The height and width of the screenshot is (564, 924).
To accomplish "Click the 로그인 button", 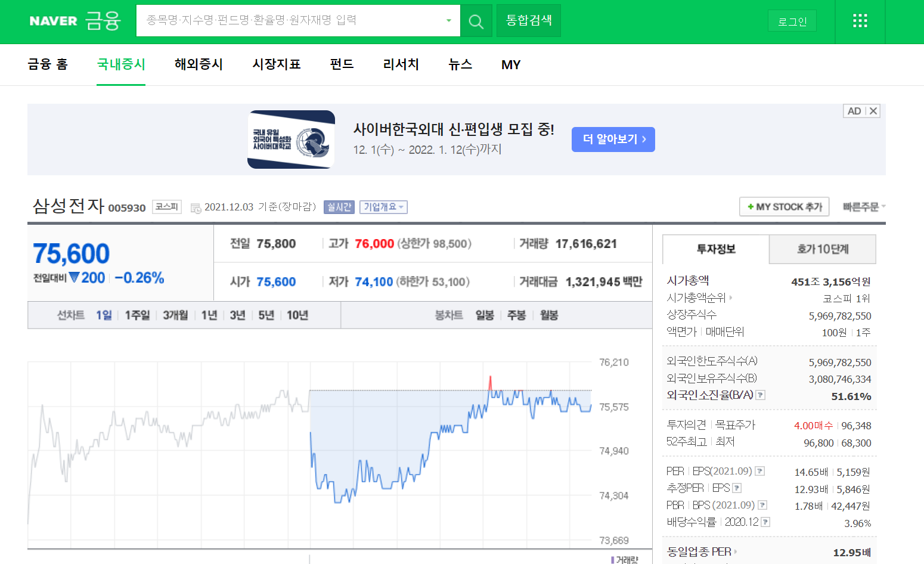I will [x=792, y=21].
